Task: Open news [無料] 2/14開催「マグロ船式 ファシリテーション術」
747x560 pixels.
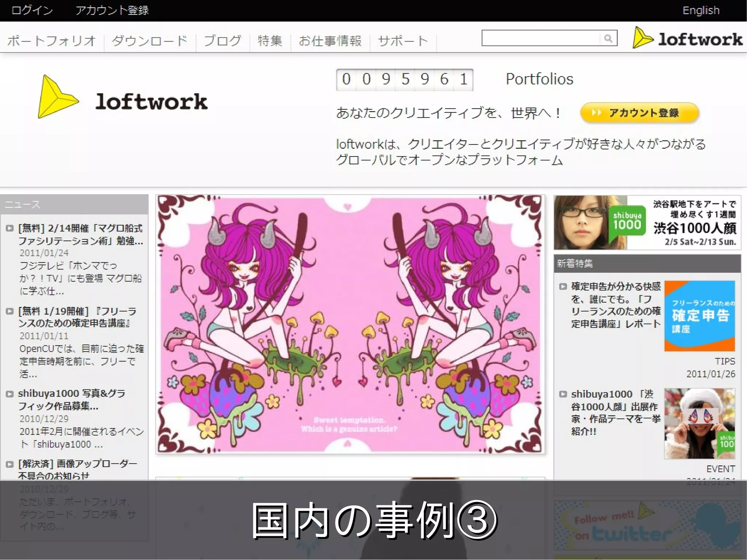Action: (81, 235)
